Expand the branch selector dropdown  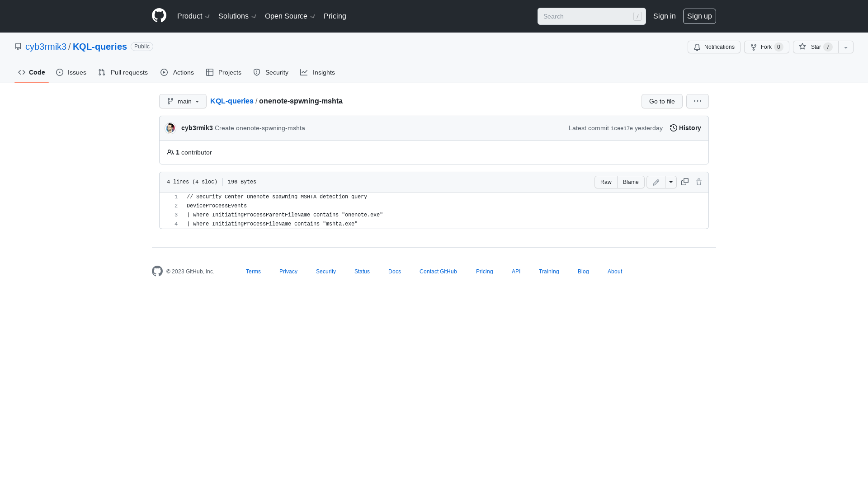pyautogui.click(x=183, y=101)
